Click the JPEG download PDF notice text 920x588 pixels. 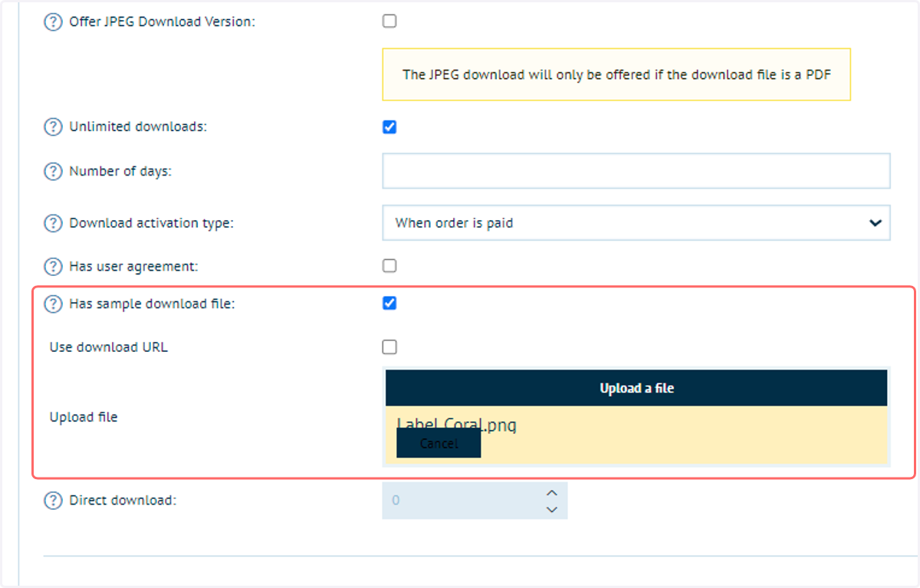pyautogui.click(x=616, y=75)
